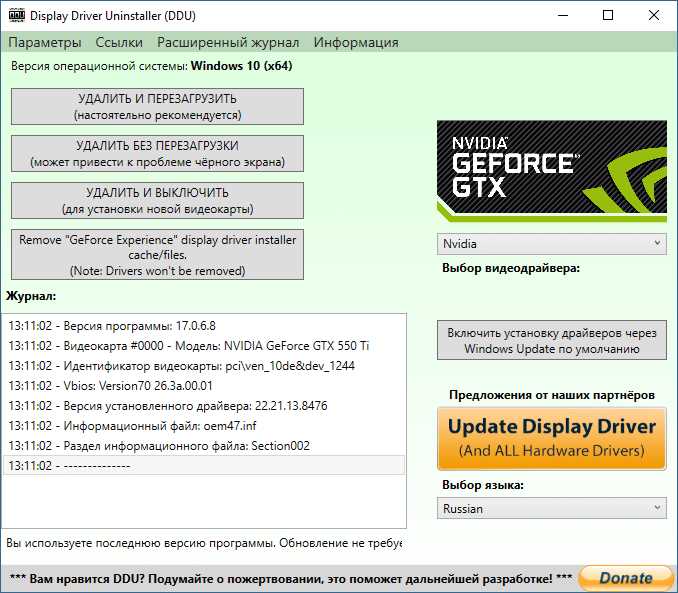Image resolution: width=678 pixels, height=593 pixels.
Task: Open the Расширенный журнал menu
Action: (228, 42)
